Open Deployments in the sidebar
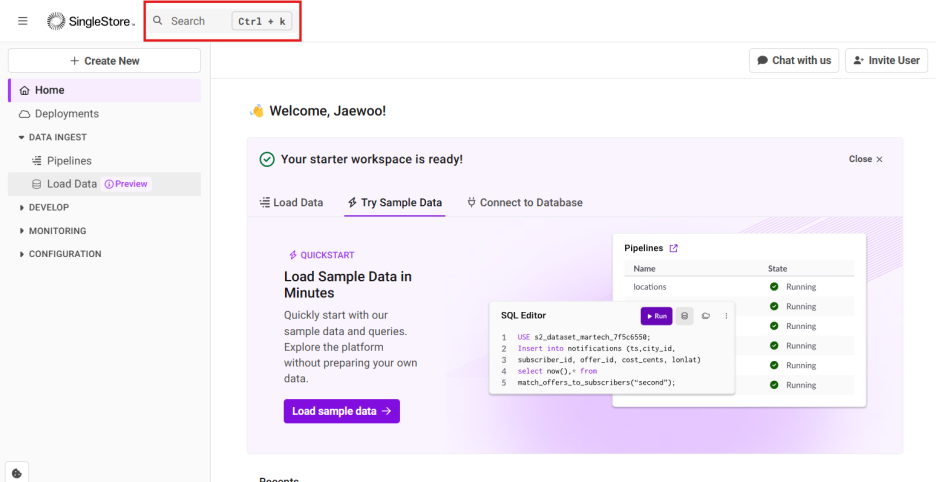This screenshot has width=936, height=482. [104, 113]
